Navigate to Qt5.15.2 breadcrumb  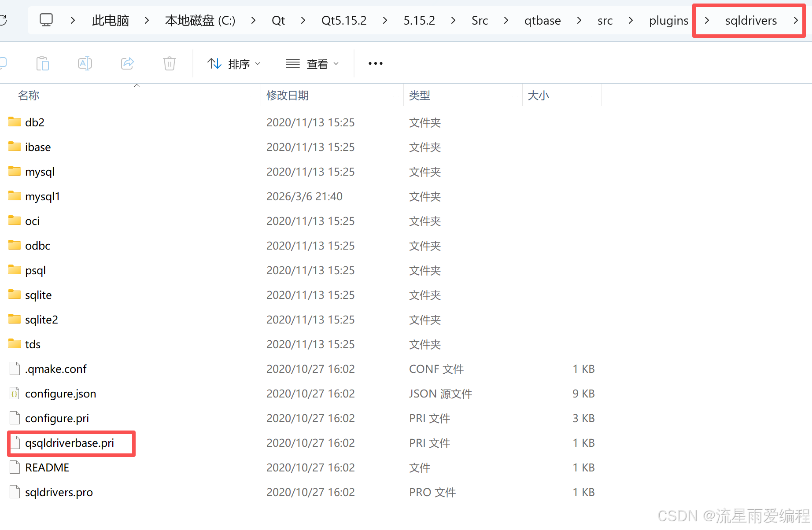tap(344, 20)
